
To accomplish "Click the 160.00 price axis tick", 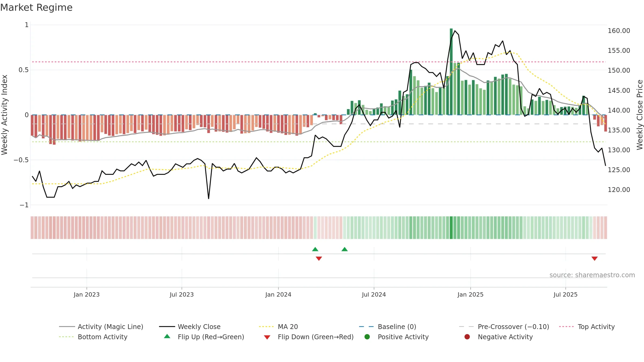I will (619, 31).
